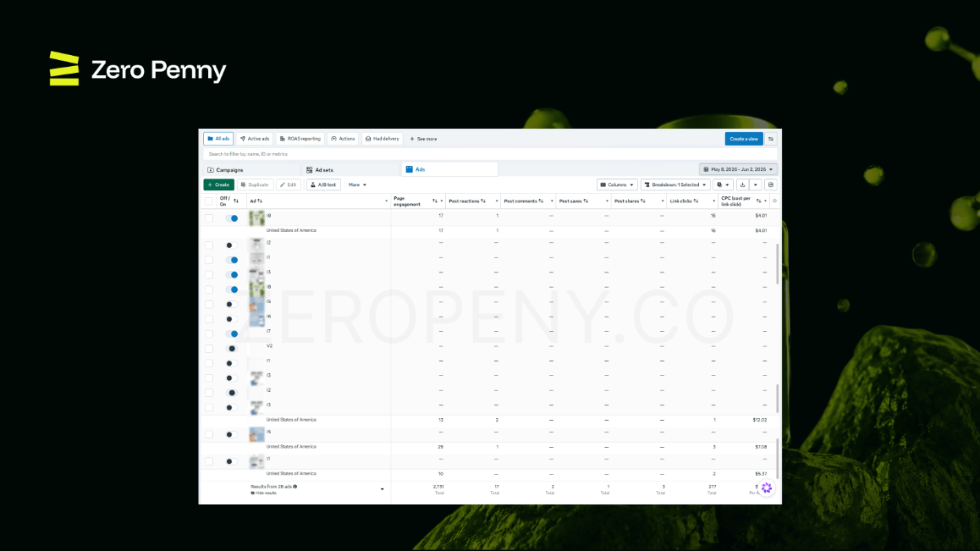Image resolution: width=980 pixels, height=551 pixels.
Task: Open the Actions view
Action: pyautogui.click(x=343, y=139)
